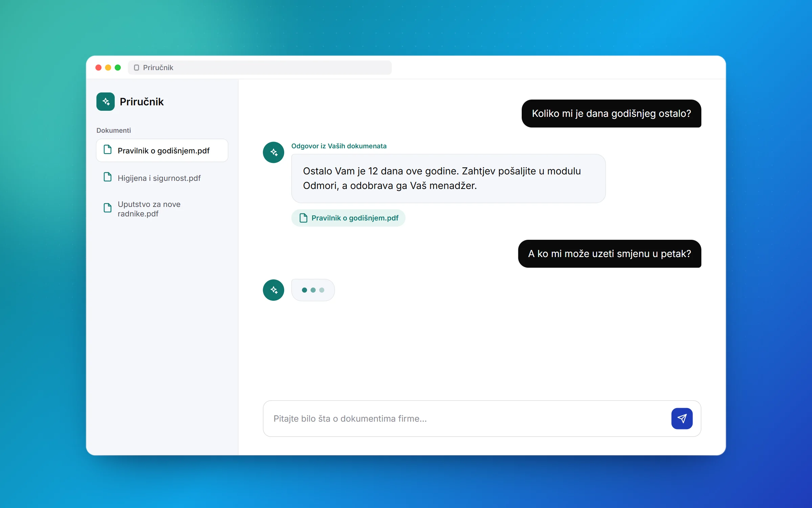Close window with red button

[x=98, y=67]
